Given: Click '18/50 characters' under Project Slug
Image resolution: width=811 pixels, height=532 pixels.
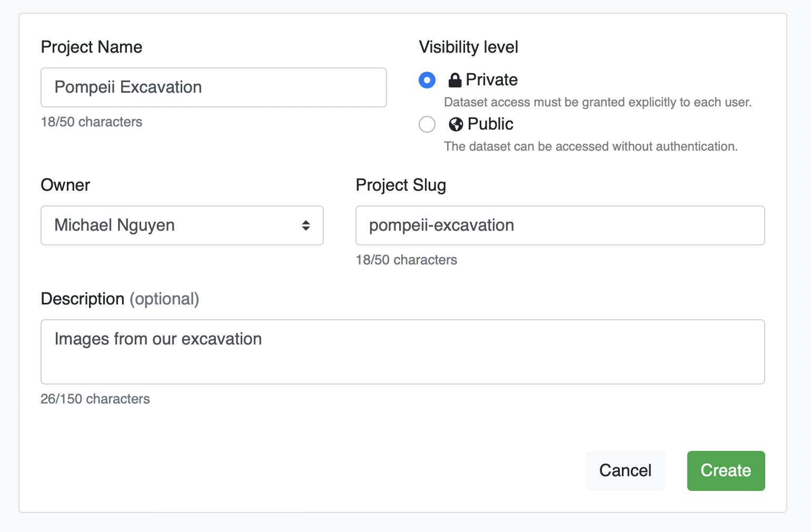Looking at the screenshot, I should (x=407, y=260).
